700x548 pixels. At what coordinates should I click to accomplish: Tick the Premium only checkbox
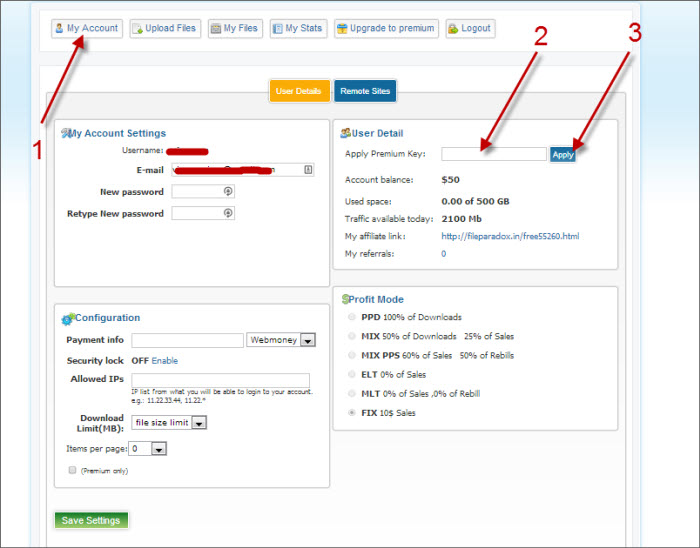click(72, 469)
